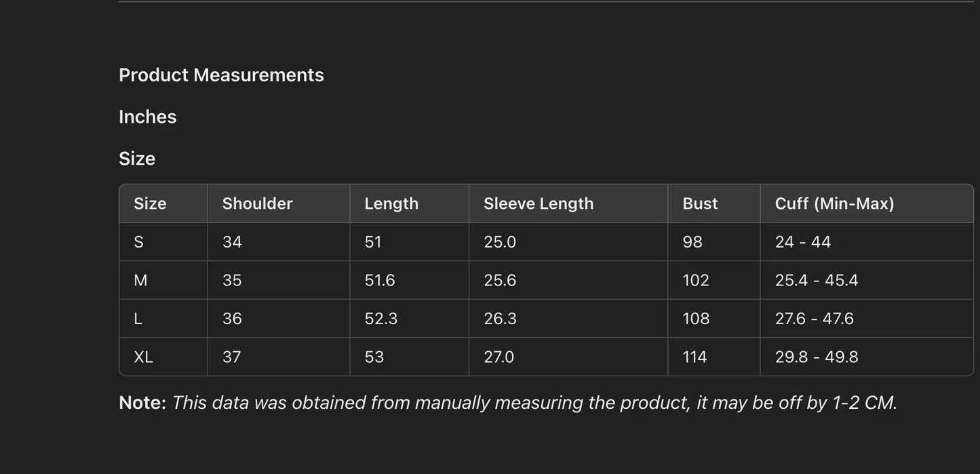Click the L size row label
The width and height of the screenshot is (980, 474).
click(x=138, y=319)
